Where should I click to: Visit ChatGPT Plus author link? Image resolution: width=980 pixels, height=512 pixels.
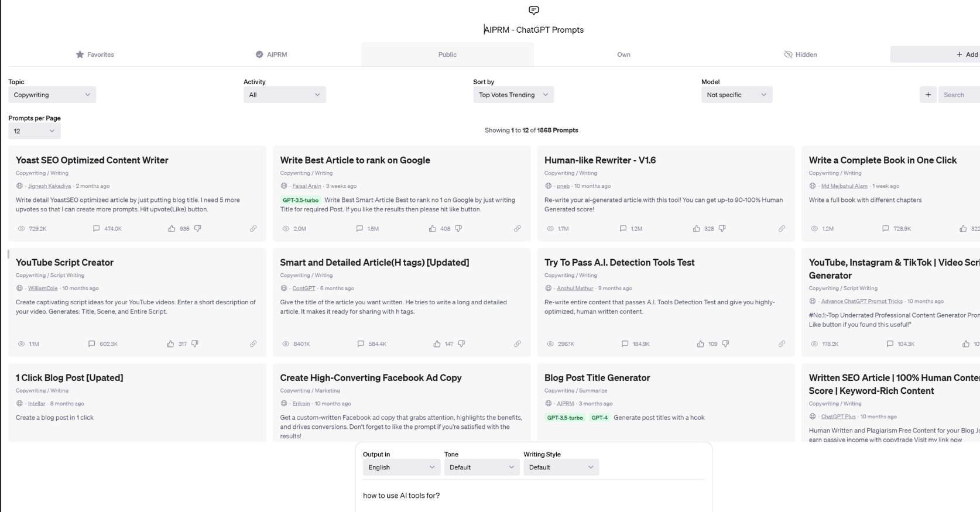coord(838,417)
